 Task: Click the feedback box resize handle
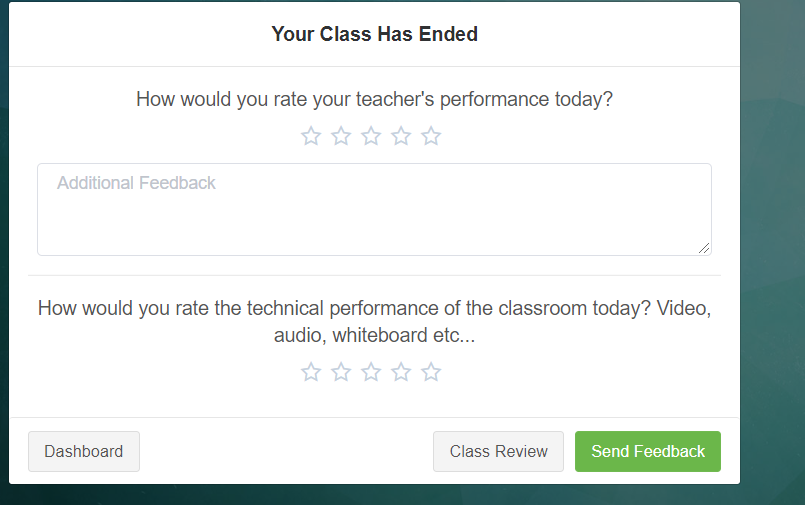click(x=704, y=248)
